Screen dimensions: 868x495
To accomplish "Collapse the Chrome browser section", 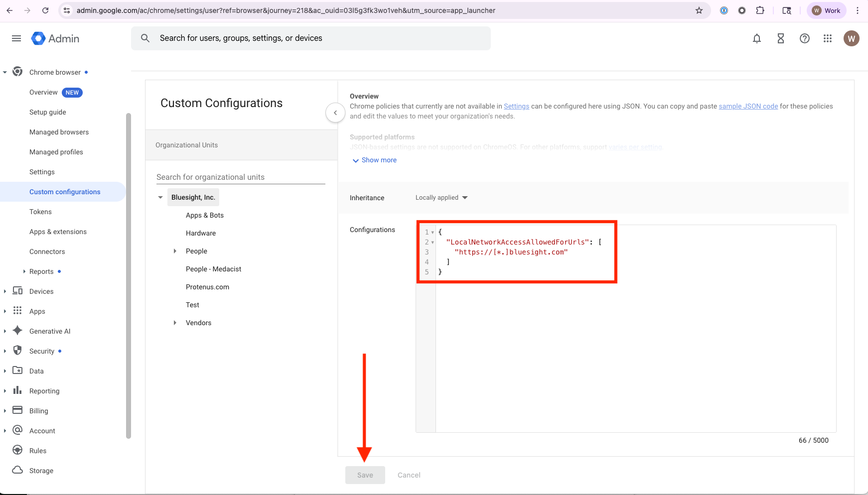I will click(5, 72).
